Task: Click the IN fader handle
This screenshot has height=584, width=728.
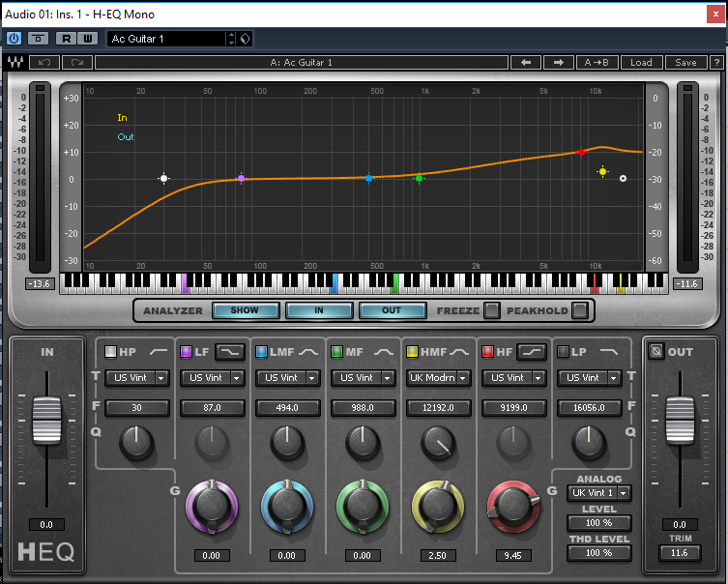Action: pos(46,421)
